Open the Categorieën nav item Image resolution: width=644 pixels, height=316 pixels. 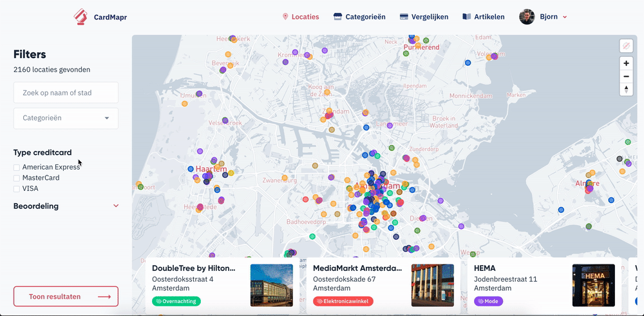(359, 17)
